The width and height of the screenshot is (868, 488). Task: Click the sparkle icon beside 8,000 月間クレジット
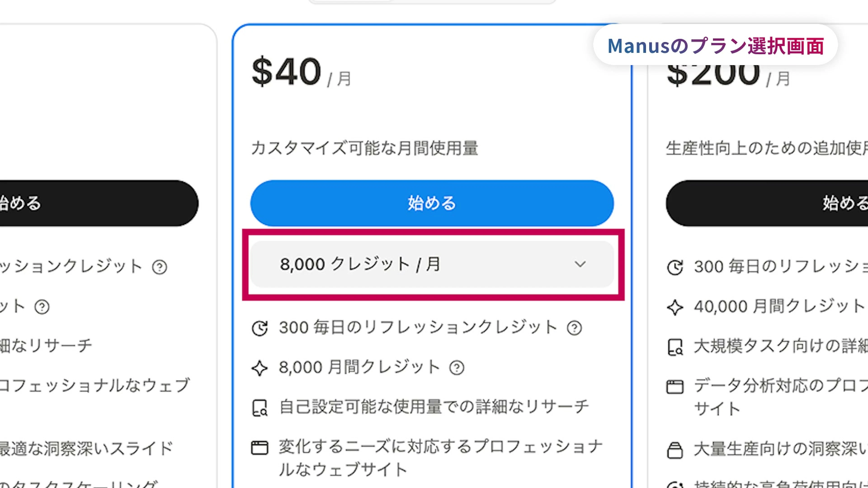pyautogui.click(x=260, y=368)
